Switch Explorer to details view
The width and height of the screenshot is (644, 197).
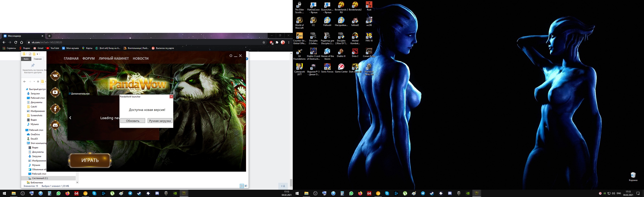pyautogui.click(x=242, y=186)
